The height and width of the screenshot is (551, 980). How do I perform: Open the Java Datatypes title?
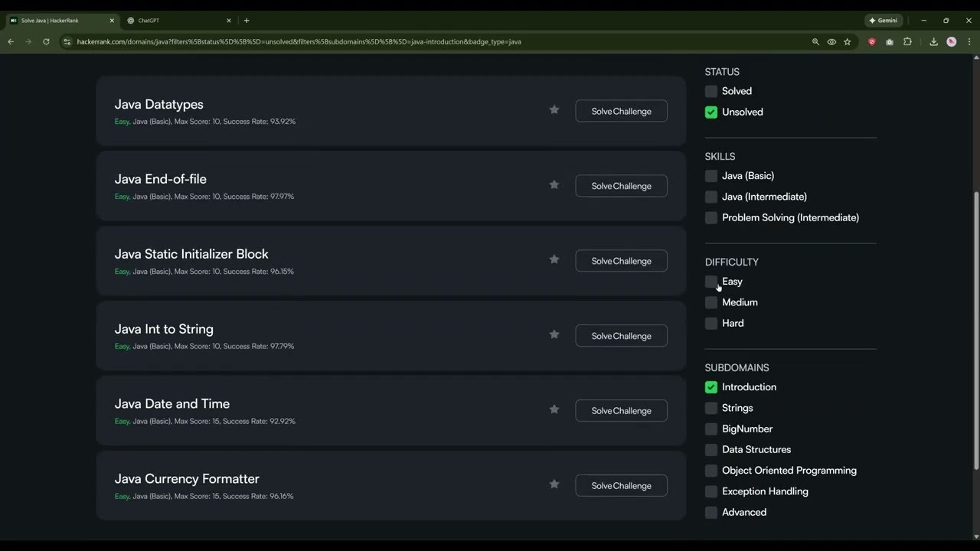pyautogui.click(x=159, y=104)
